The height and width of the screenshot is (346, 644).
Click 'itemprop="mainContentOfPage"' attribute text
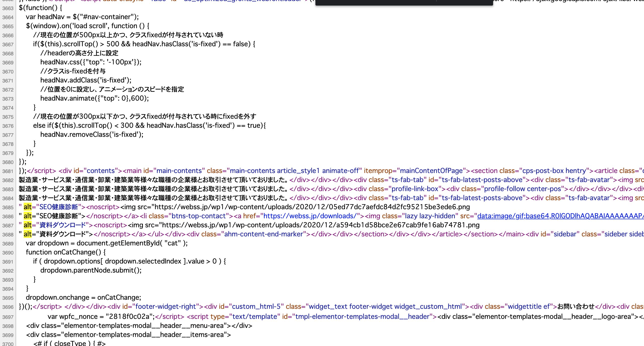click(x=415, y=171)
